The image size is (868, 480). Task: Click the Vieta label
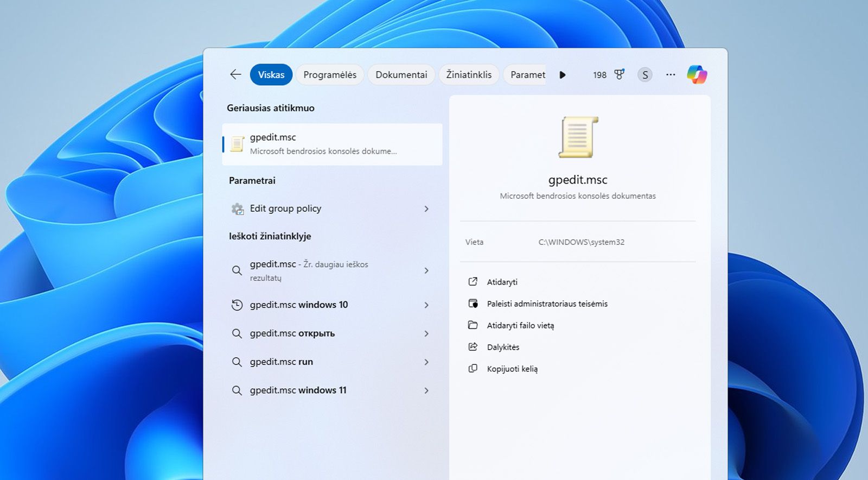(x=474, y=242)
